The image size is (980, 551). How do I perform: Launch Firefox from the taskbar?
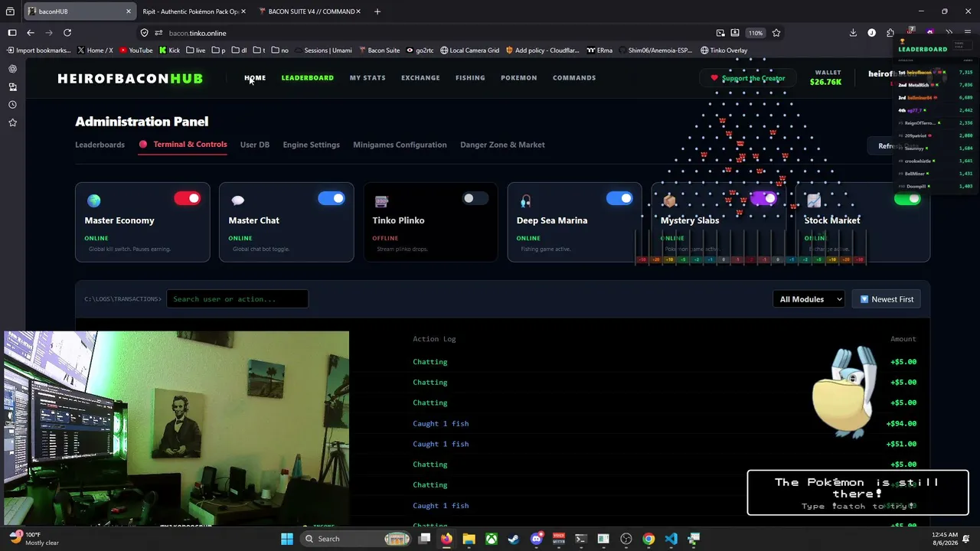446,539
